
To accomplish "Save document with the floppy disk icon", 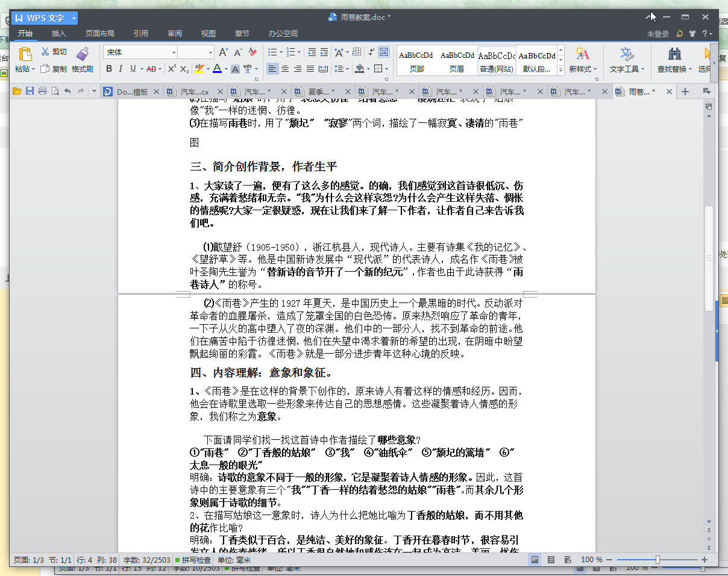I will pyautogui.click(x=30, y=92).
